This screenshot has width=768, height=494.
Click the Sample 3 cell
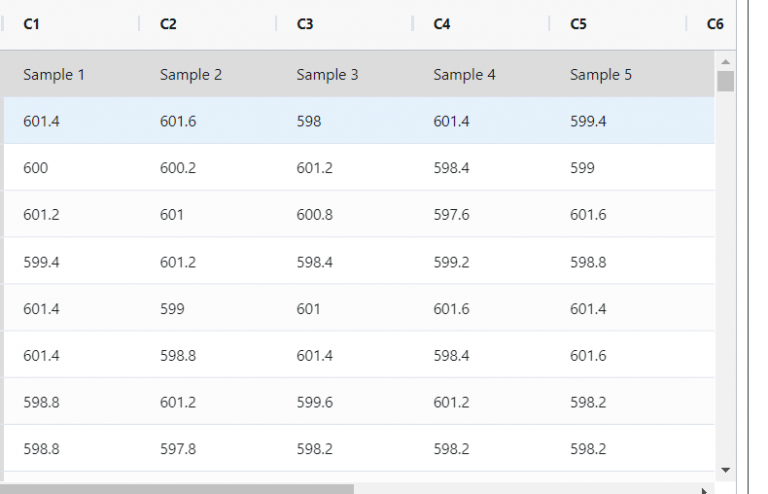click(327, 74)
